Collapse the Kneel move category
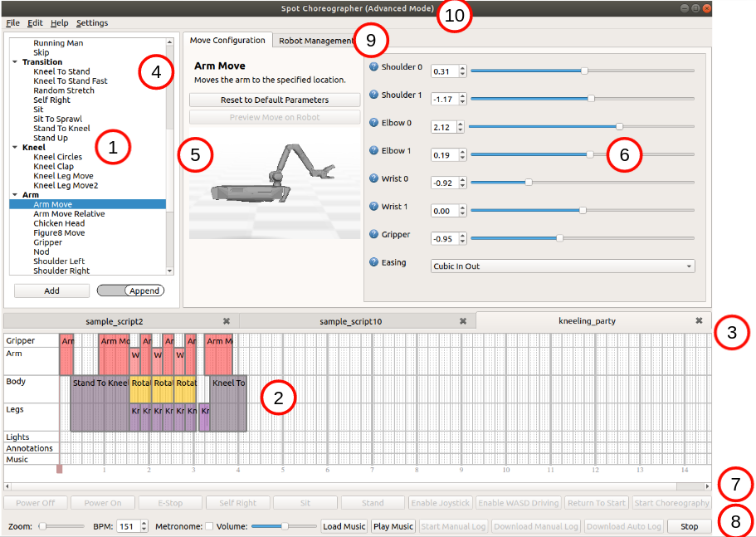Viewport: 756px width, 537px height. click(15, 147)
